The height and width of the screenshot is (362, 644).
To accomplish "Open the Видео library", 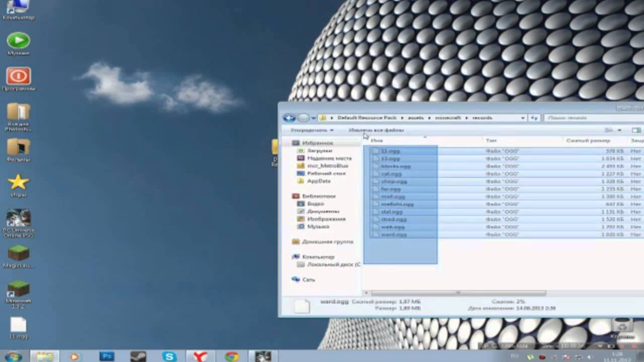I will tap(315, 204).
